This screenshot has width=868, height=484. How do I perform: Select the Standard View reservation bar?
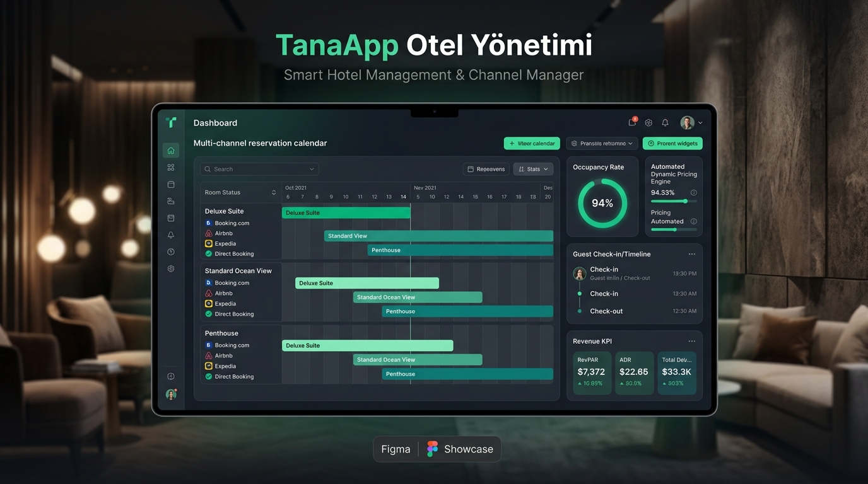click(438, 236)
